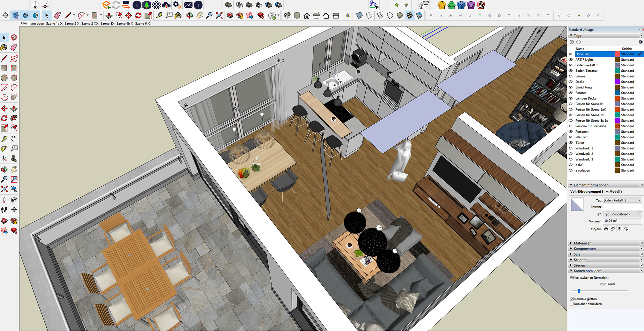Activate the Walk footprints tool
The width and height of the screenshot is (644, 331).
[4, 210]
